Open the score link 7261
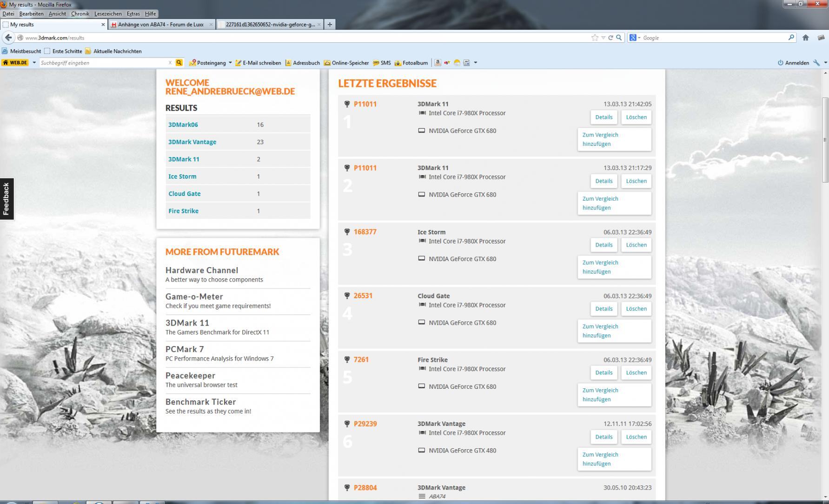Viewport: 829px width, 504px height. point(361,360)
